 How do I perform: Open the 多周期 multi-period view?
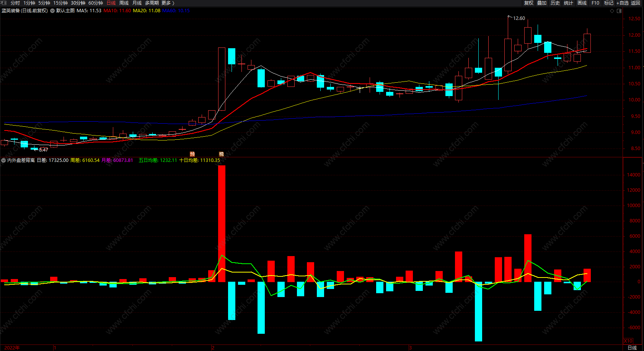point(152,3)
